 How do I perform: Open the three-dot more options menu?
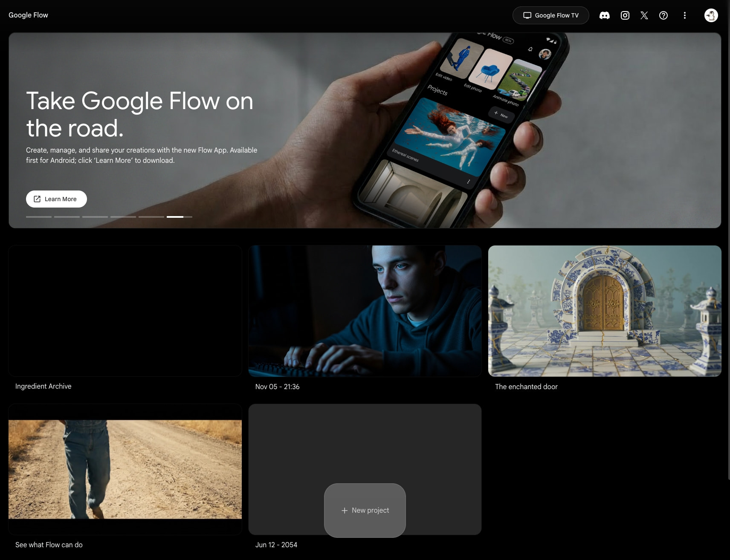[x=684, y=15]
